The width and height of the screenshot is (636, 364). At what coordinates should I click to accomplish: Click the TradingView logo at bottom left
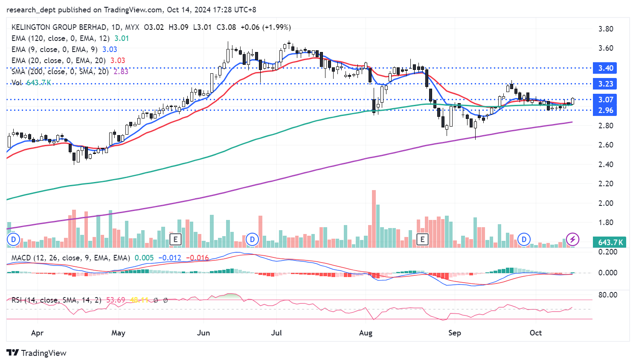37,353
